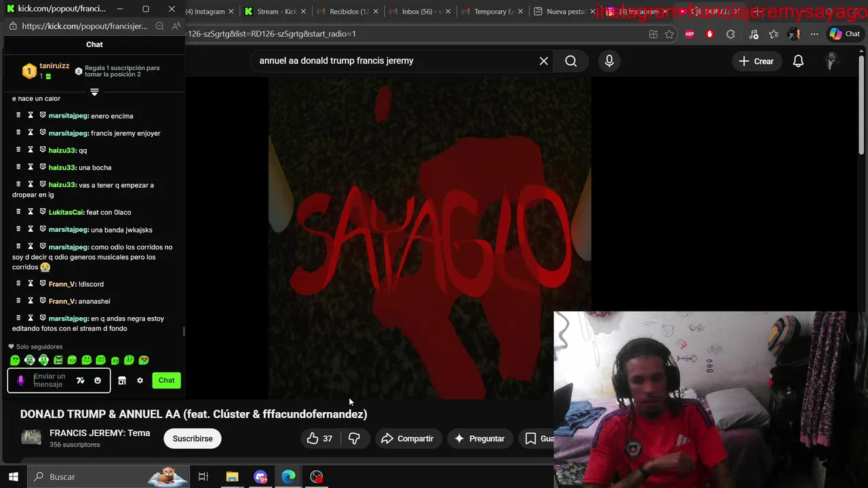Open chat settings gear

pyautogui.click(x=140, y=380)
